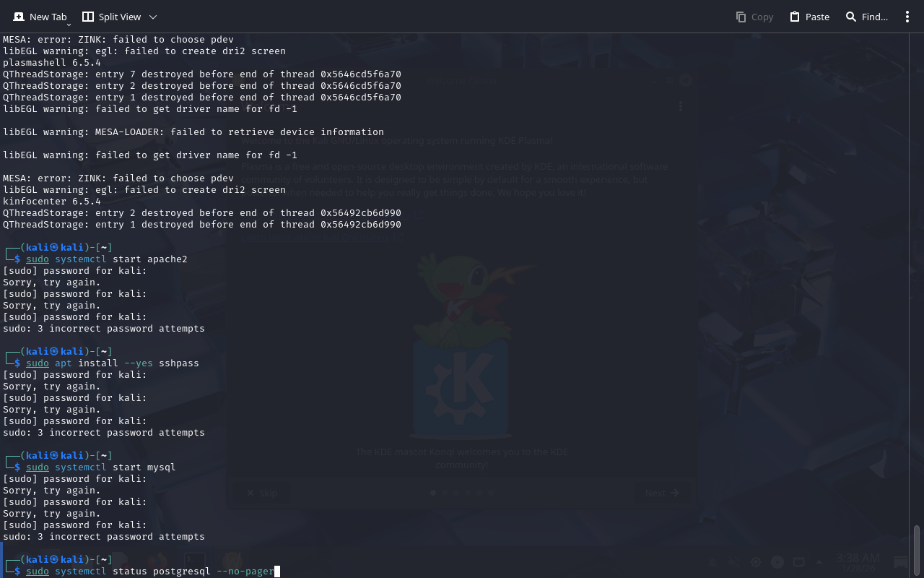Select the "Find..." toolbar label
Viewport: 924px width, 578px height.
(875, 17)
